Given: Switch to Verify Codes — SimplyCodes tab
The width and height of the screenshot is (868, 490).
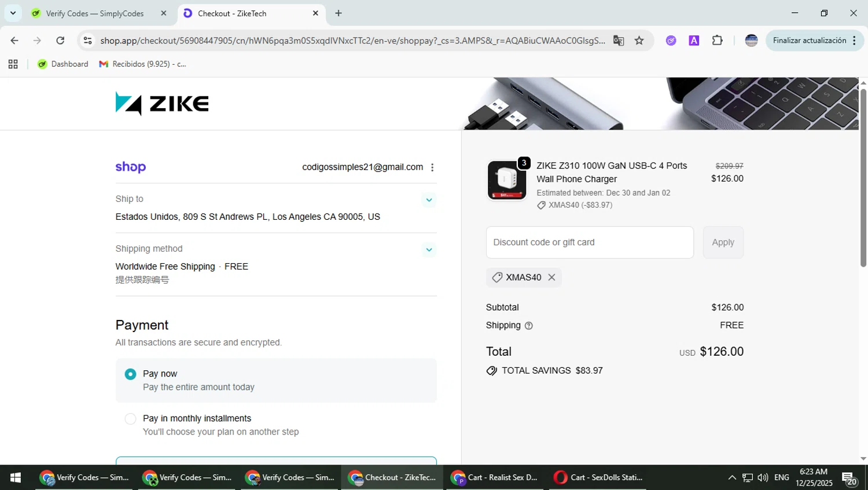Looking at the screenshot, I should point(95,13).
